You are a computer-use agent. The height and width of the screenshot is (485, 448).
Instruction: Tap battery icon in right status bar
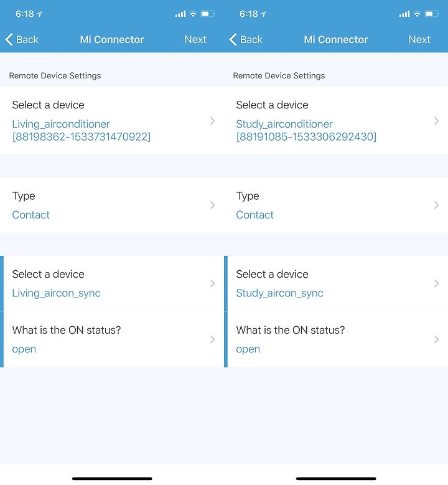[x=432, y=14]
